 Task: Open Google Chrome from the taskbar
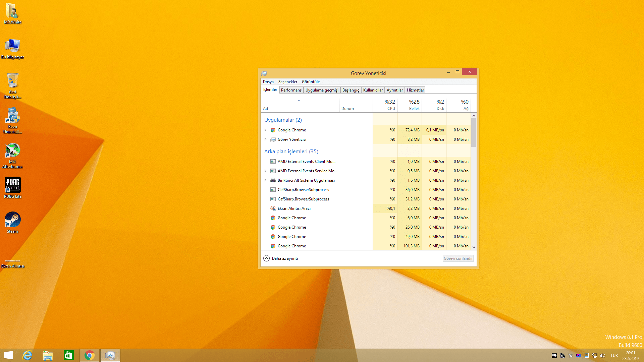pyautogui.click(x=90, y=355)
